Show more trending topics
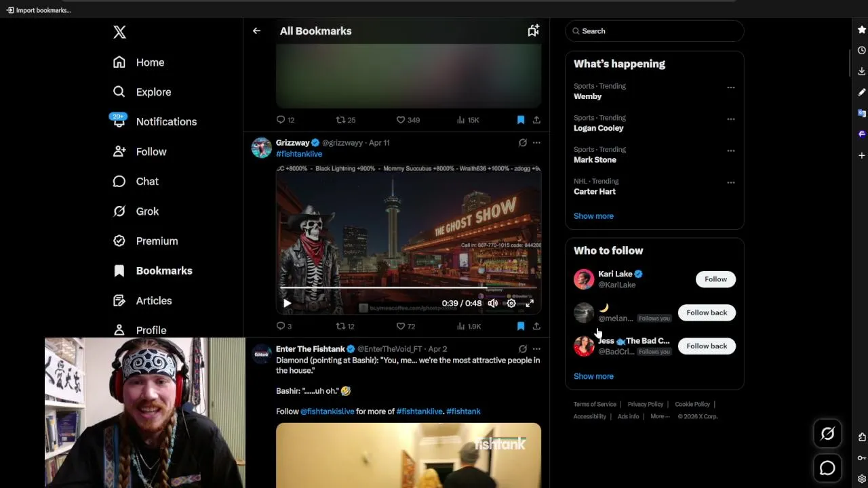Viewport: 868px width, 488px height. (593, 216)
